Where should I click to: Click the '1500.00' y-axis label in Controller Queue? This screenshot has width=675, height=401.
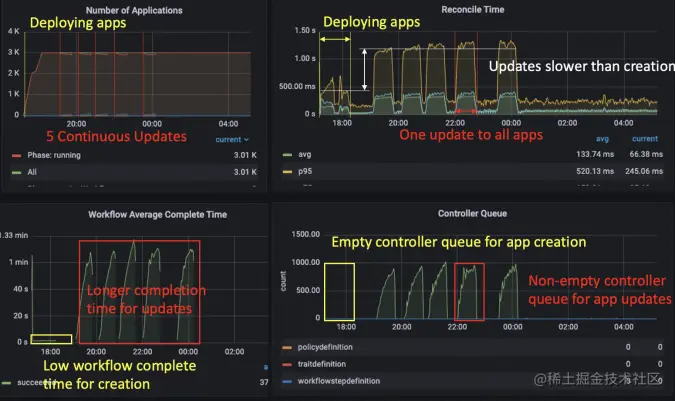(x=306, y=234)
